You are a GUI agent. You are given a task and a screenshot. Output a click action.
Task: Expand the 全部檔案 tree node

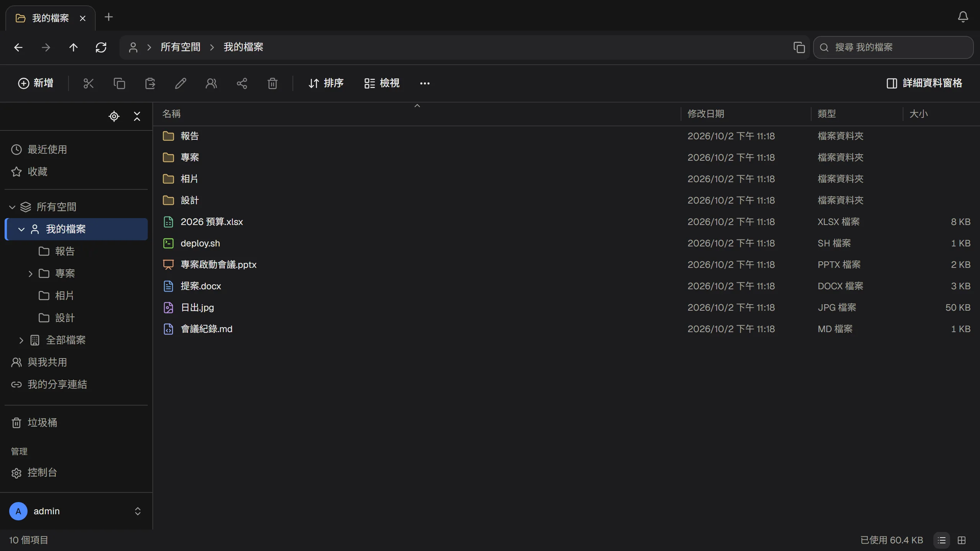pos(21,340)
